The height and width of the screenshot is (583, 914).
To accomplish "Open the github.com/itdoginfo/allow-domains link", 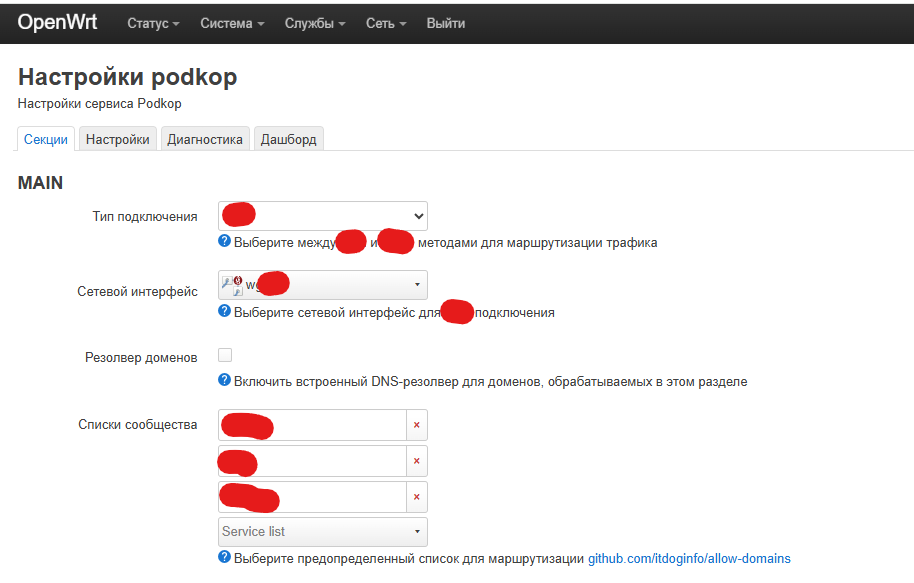I will 689,559.
